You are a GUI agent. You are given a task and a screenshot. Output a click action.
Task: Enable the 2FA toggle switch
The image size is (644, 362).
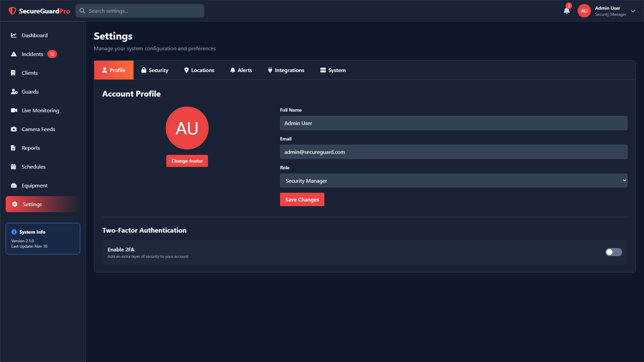pos(613,252)
